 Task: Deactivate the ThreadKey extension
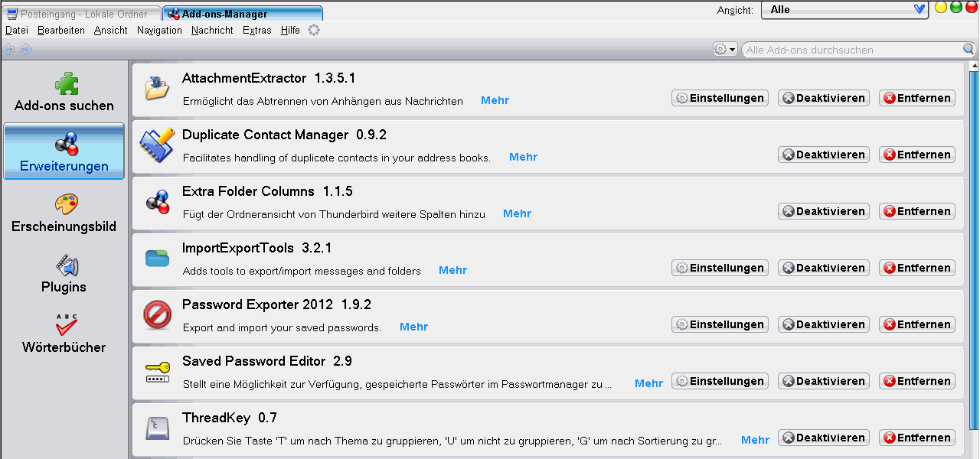point(824,438)
